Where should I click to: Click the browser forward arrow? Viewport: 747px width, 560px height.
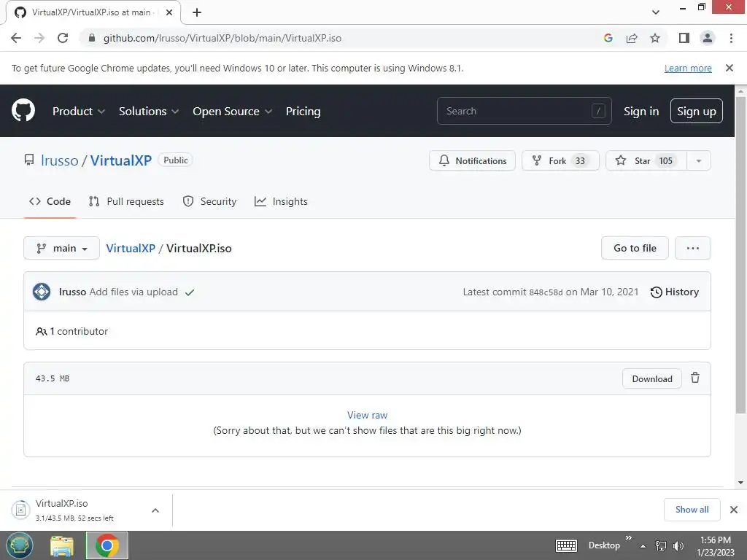coord(39,38)
